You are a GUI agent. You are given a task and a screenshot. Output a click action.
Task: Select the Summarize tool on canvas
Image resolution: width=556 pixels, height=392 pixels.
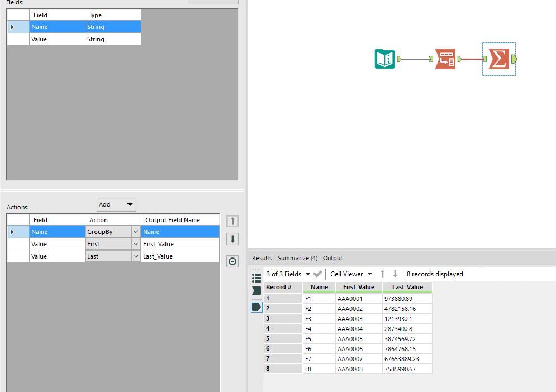(498, 59)
